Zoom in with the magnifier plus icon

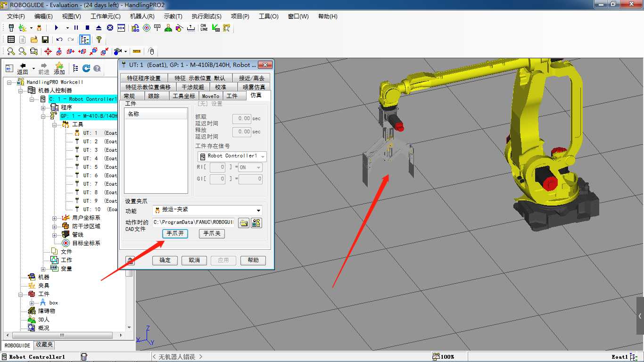(x=11, y=51)
